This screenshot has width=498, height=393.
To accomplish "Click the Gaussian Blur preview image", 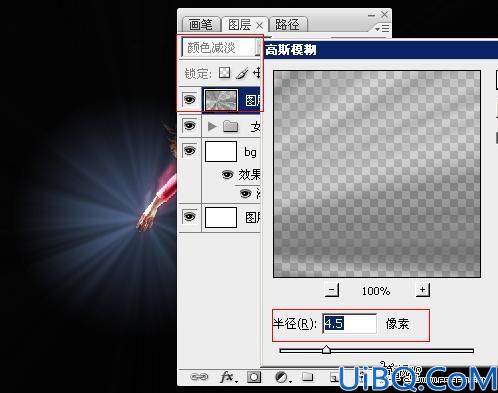I will 377,174.
